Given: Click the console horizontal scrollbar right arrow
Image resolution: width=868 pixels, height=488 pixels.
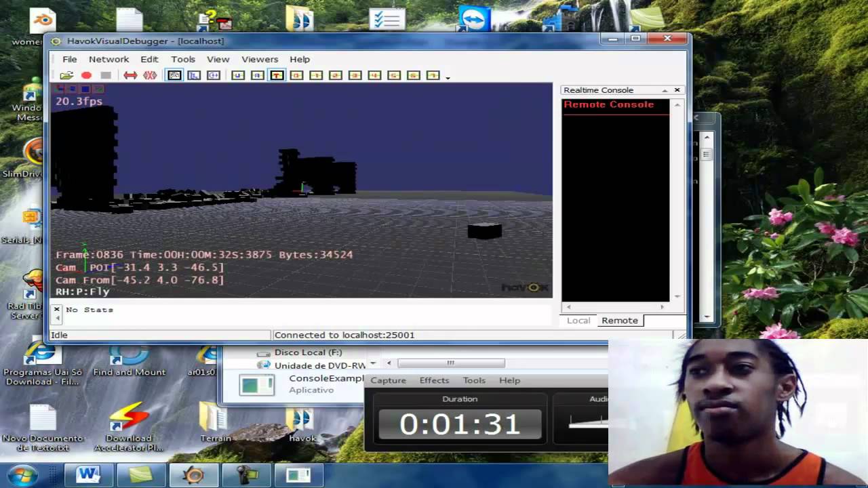Looking at the screenshot, I should (663, 307).
